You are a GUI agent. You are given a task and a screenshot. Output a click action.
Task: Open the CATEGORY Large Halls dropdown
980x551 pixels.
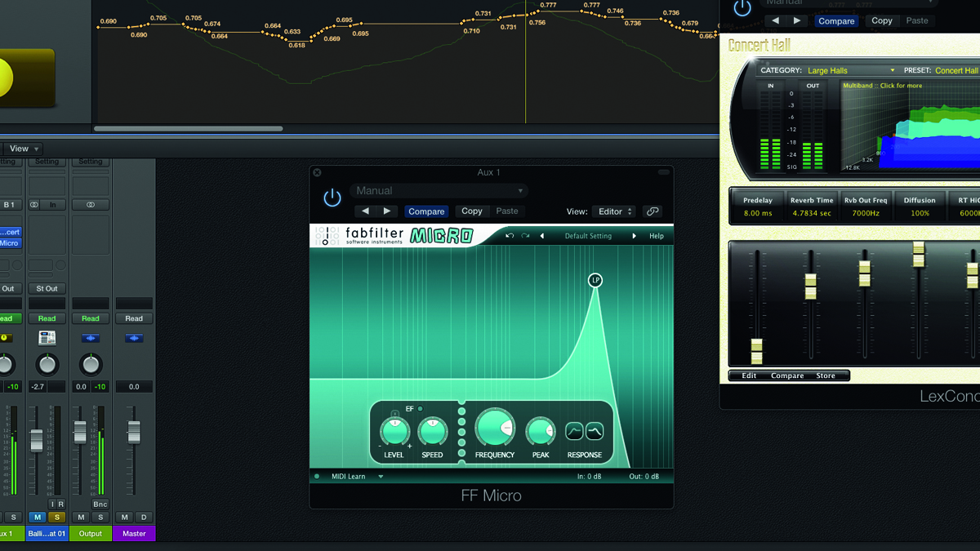coord(850,71)
